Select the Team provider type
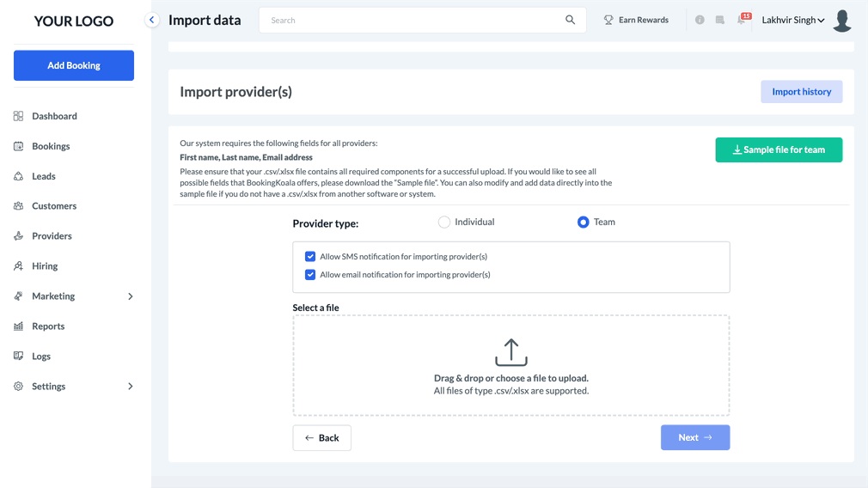 click(583, 223)
